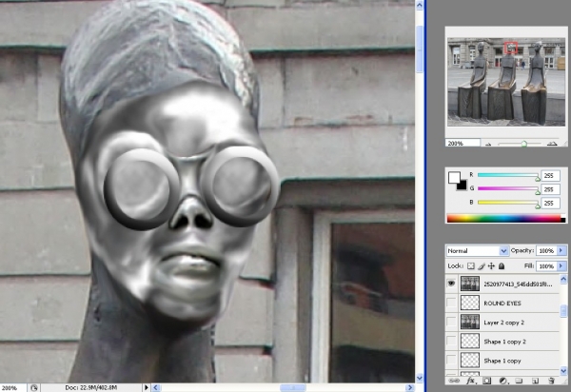The height and width of the screenshot is (392, 571).
Task: Create new fill or adjustment layer
Action: 502,382
